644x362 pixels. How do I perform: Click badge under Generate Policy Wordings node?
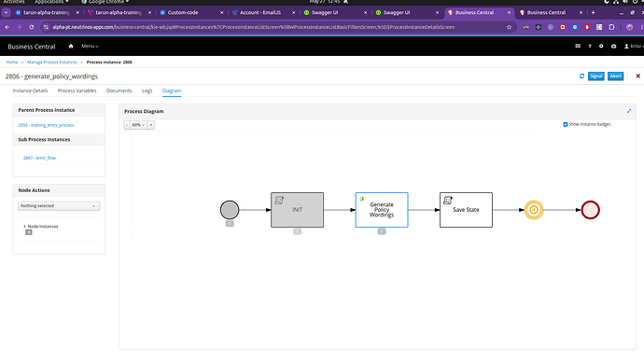click(382, 231)
